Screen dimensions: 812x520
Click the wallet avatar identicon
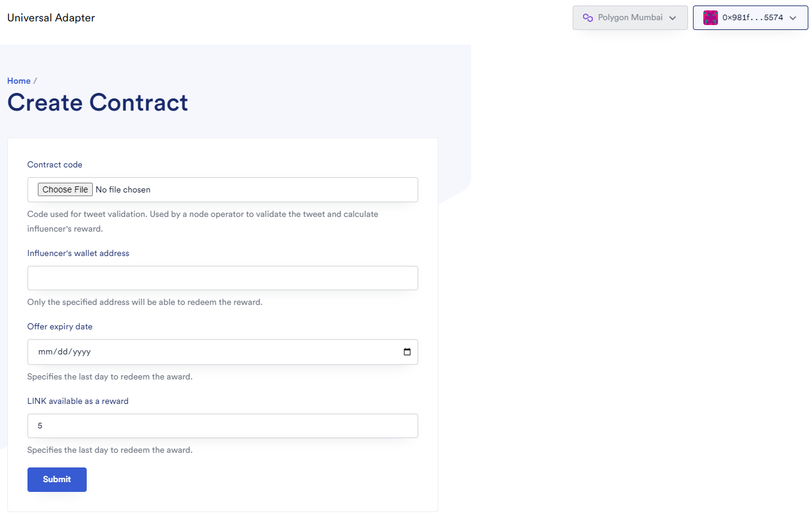710,18
